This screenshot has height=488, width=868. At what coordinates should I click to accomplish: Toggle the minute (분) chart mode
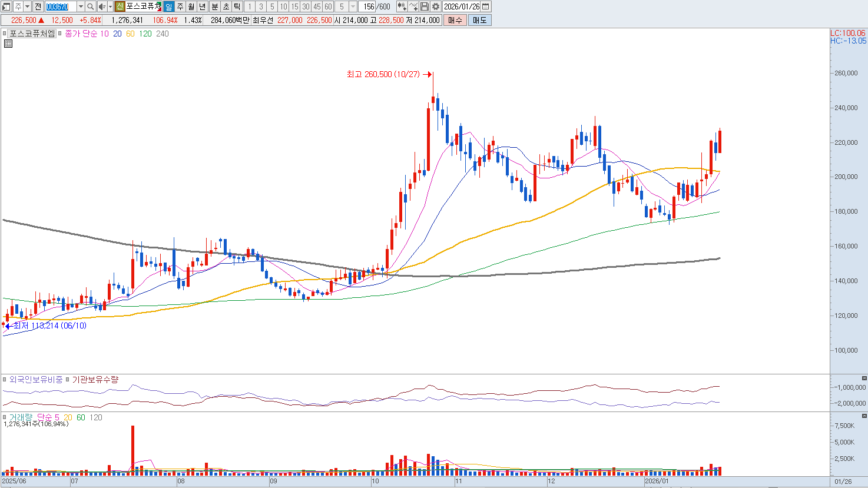214,6
